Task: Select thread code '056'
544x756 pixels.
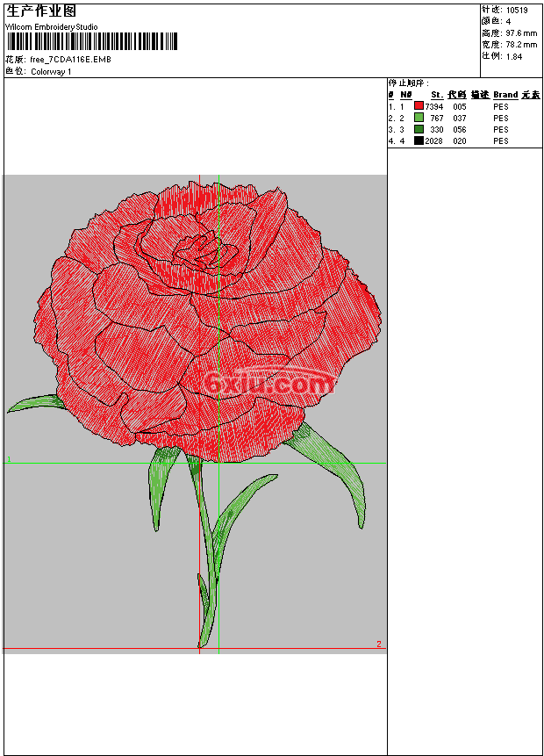Action: [460, 130]
